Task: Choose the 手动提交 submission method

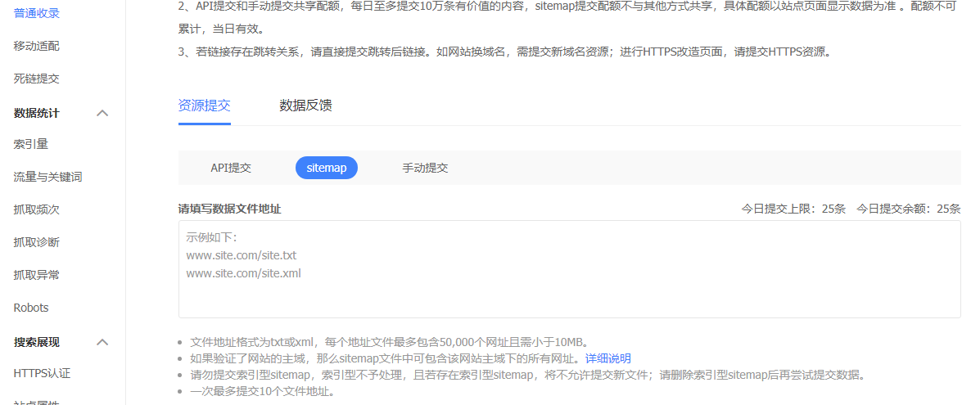Action: pos(425,168)
